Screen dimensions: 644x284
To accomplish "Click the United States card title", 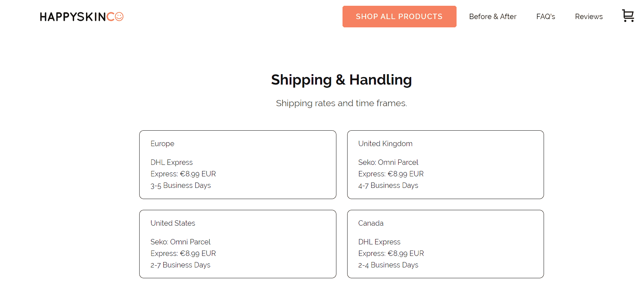I will (173, 223).
